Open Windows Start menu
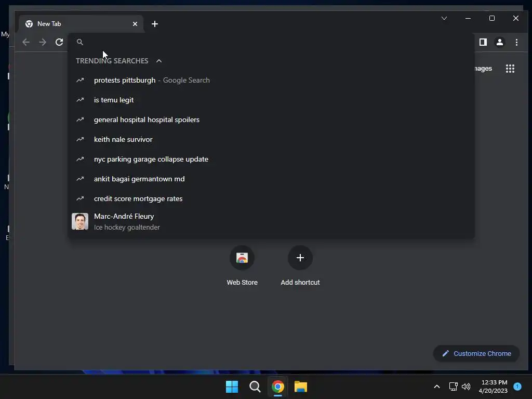The width and height of the screenshot is (532, 399). [x=232, y=387]
